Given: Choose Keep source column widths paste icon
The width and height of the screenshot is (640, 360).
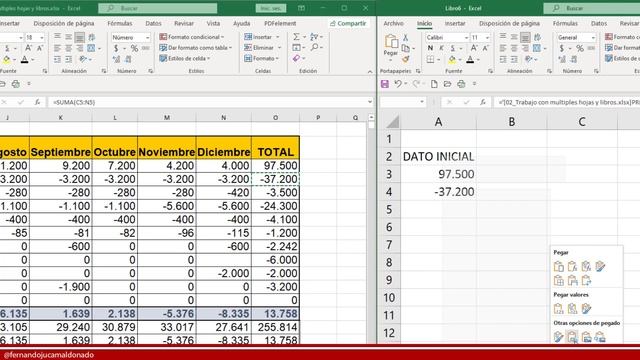Looking at the screenshot, I should click(x=572, y=280).
